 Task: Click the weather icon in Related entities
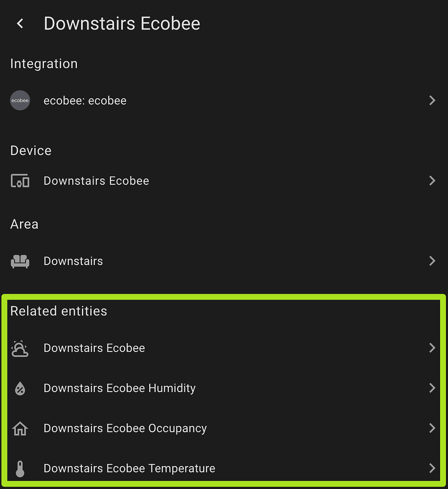20,348
